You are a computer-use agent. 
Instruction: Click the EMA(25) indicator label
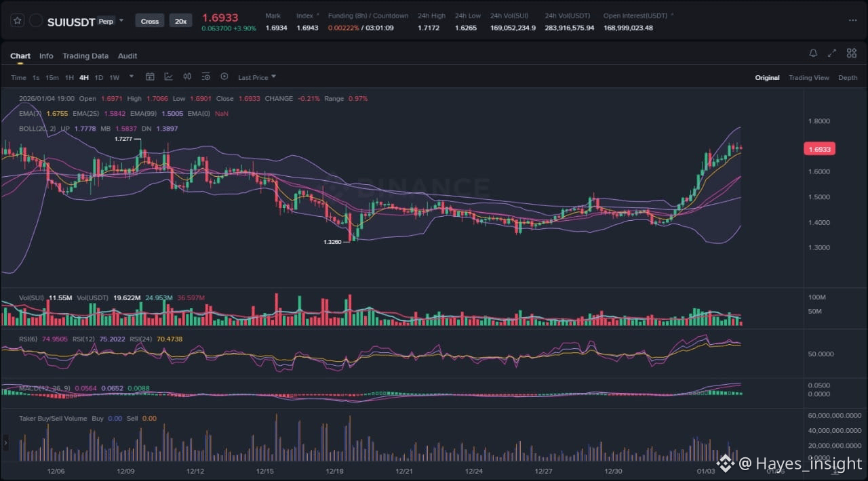(86, 114)
